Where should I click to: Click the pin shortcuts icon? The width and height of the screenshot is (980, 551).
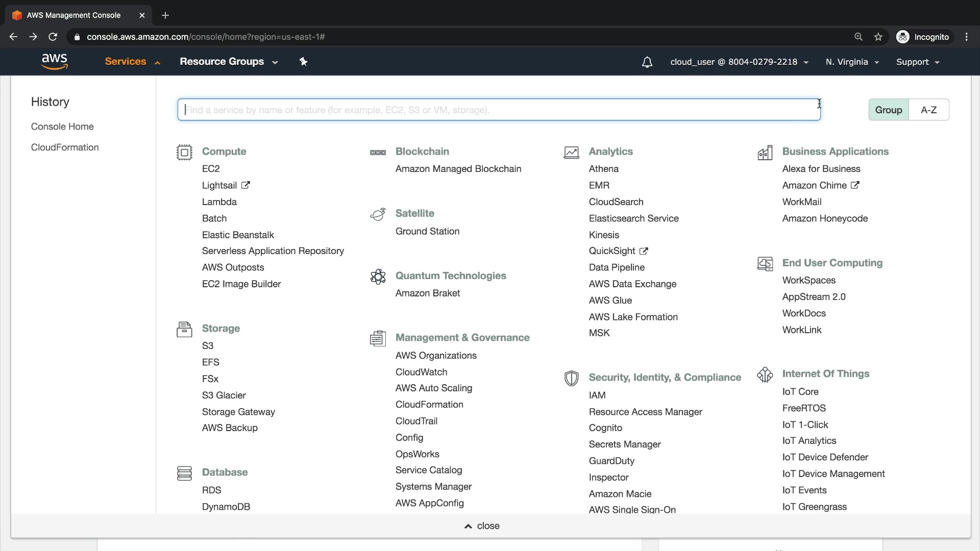click(x=303, y=62)
